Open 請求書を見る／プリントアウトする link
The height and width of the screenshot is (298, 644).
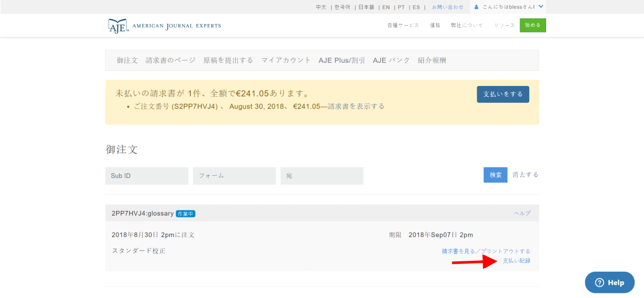coord(486,251)
